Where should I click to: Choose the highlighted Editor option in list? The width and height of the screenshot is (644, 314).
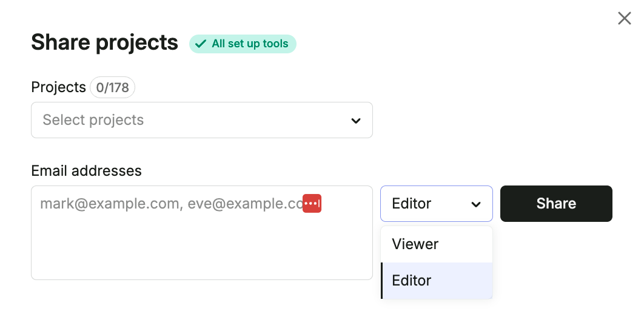pyautogui.click(x=437, y=281)
